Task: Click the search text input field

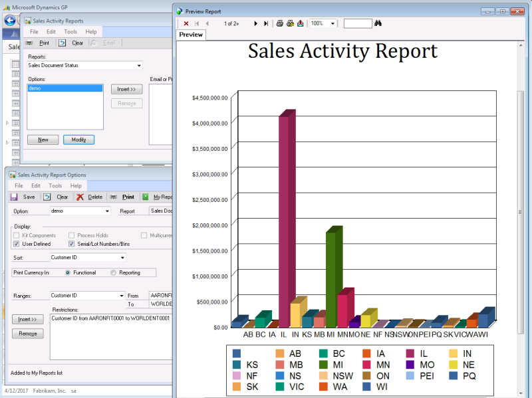Action: pyautogui.click(x=358, y=23)
